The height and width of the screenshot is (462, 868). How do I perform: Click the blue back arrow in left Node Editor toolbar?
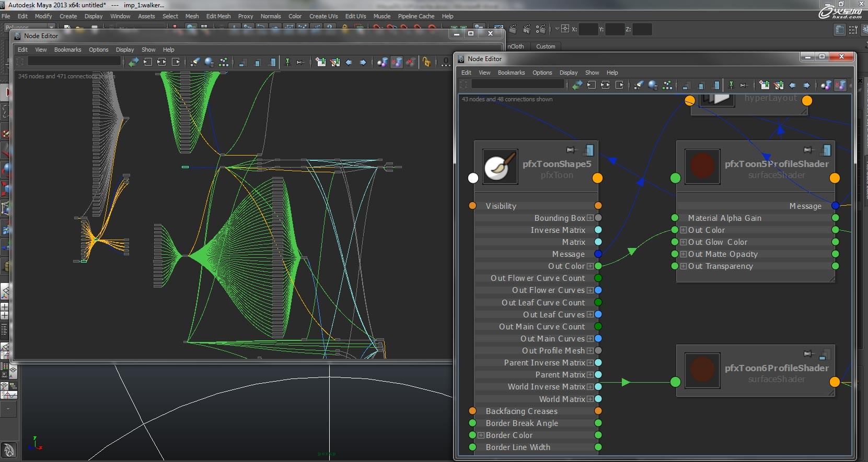click(349, 62)
